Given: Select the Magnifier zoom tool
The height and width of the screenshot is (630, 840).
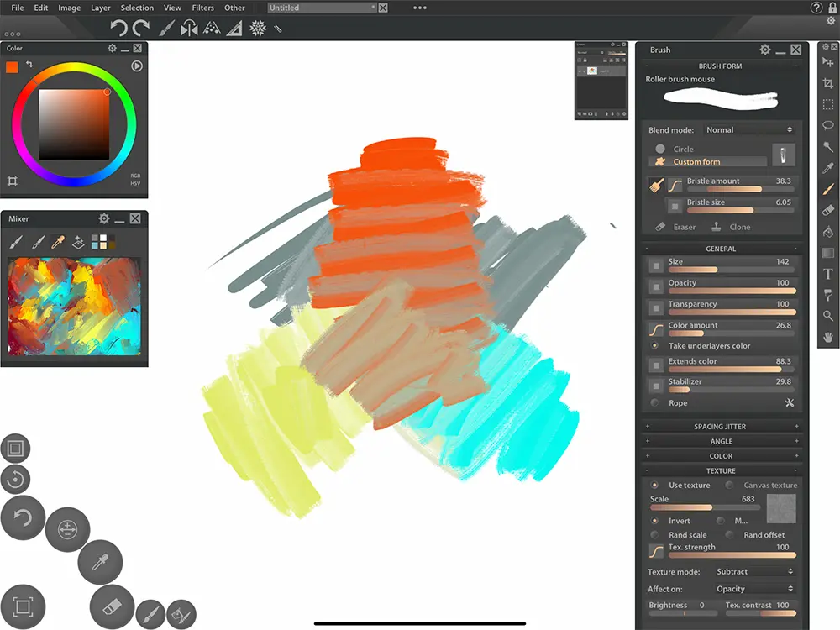Looking at the screenshot, I should coord(828,316).
